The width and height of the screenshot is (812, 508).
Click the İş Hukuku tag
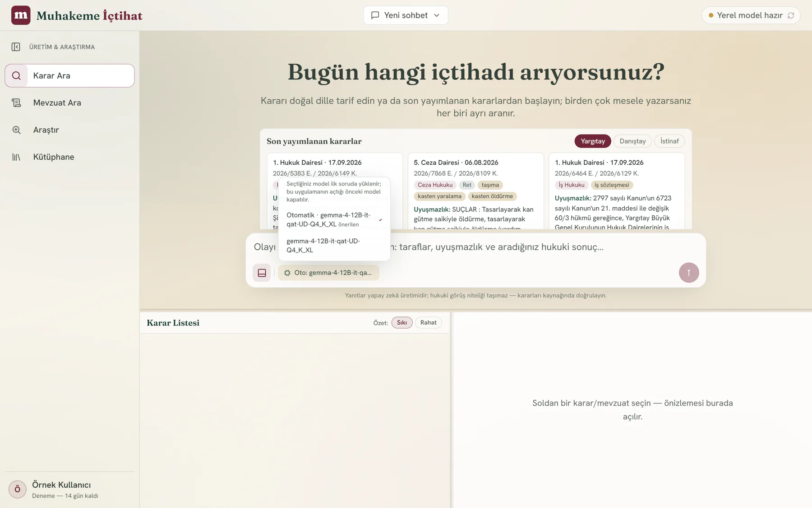571,185
